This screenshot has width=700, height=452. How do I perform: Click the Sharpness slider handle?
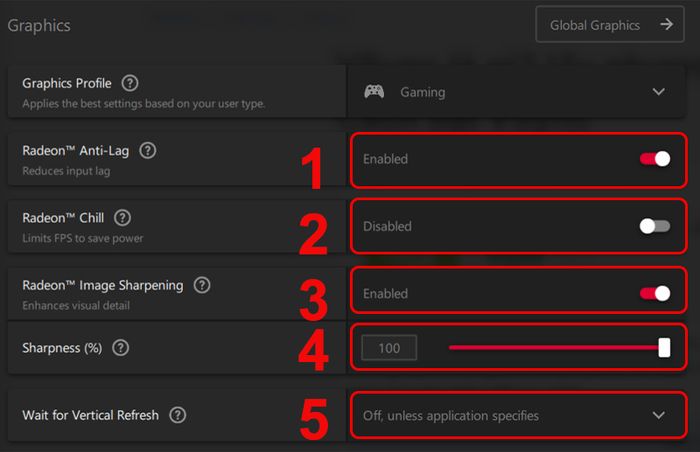664,347
